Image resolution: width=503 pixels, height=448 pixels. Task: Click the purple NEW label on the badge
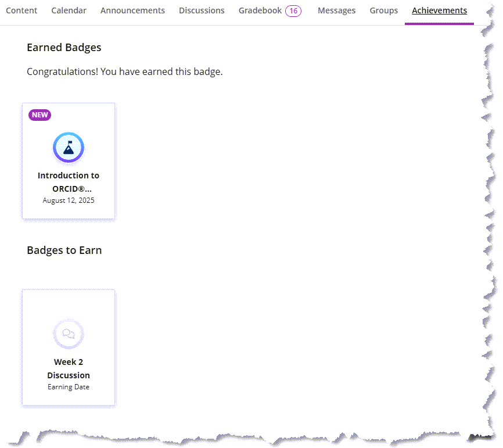(x=39, y=115)
